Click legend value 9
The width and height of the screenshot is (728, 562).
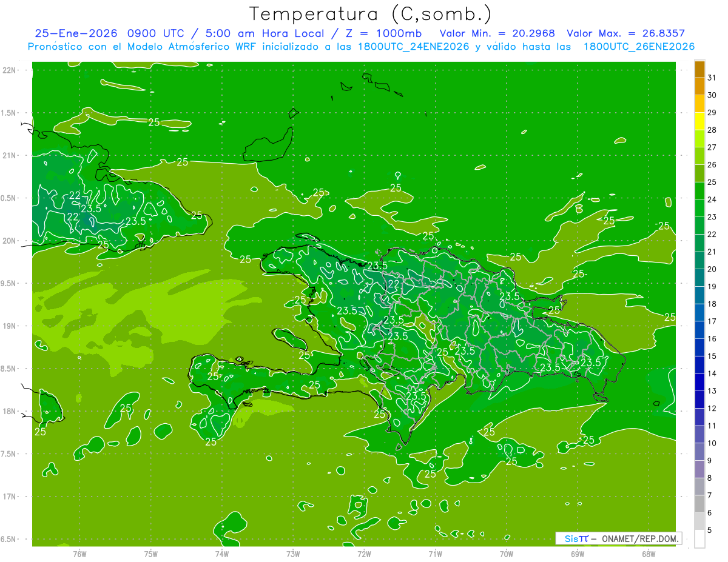tap(710, 461)
